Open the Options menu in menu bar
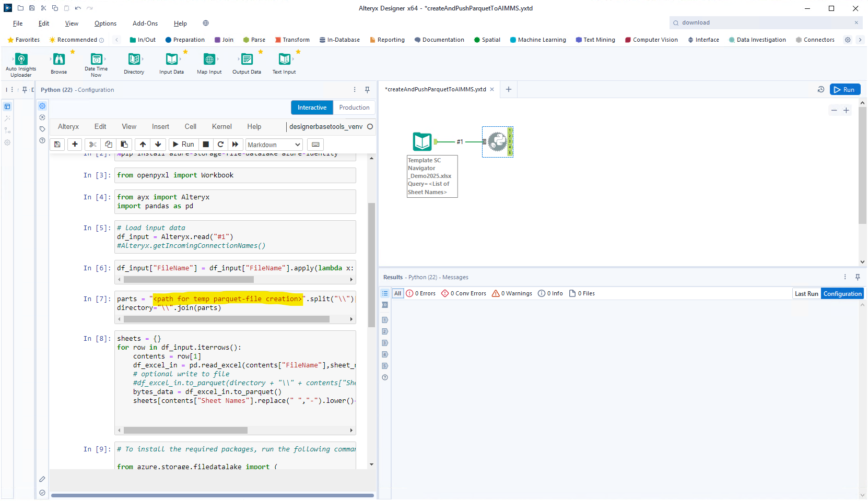Viewport: 868px width, 501px height. tap(105, 23)
